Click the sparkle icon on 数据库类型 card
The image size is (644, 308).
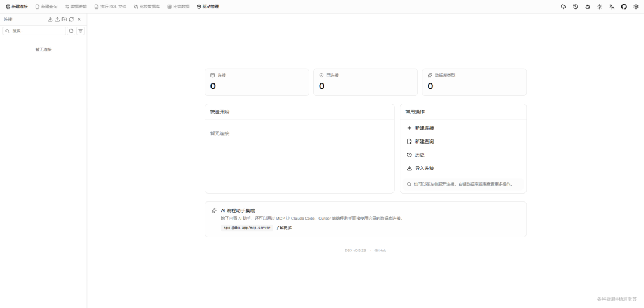tap(430, 76)
